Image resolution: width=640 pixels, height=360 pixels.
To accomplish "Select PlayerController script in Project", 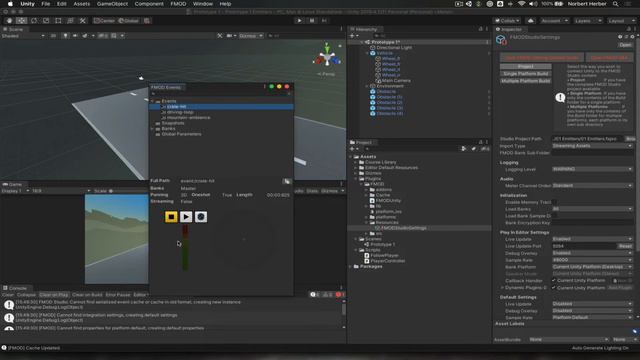I will click(x=387, y=261).
